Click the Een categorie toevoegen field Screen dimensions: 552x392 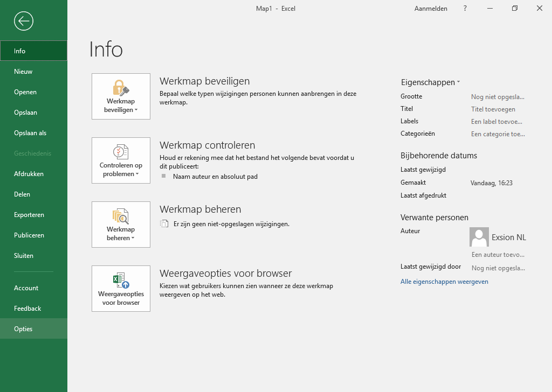(498, 134)
